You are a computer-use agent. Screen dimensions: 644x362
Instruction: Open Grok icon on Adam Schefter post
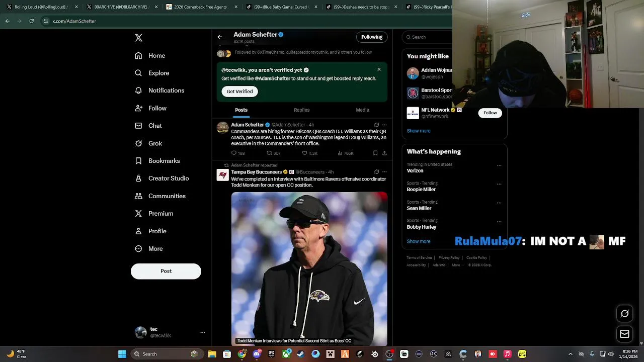coord(376,125)
